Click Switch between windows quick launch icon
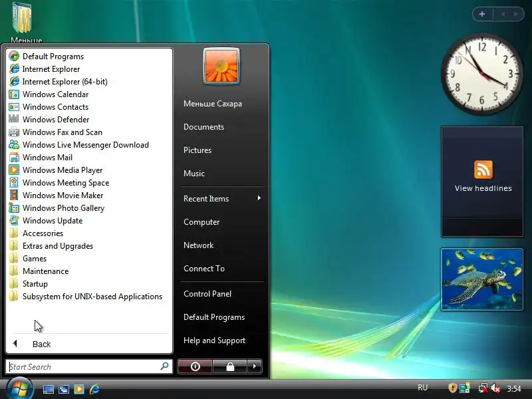The width and height of the screenshot is (532, 399). tap(63, 389)
